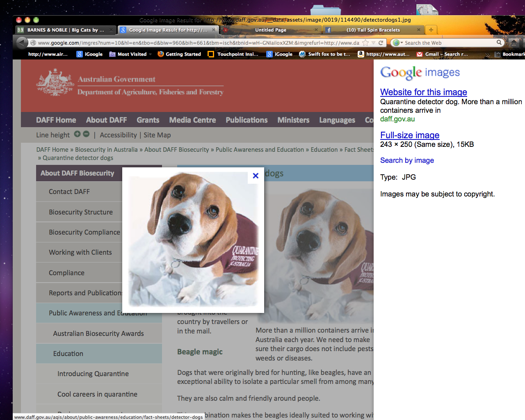The image size is (525, 420).
Task: Open the Swift fox bookmark
Action: point(325,54)
